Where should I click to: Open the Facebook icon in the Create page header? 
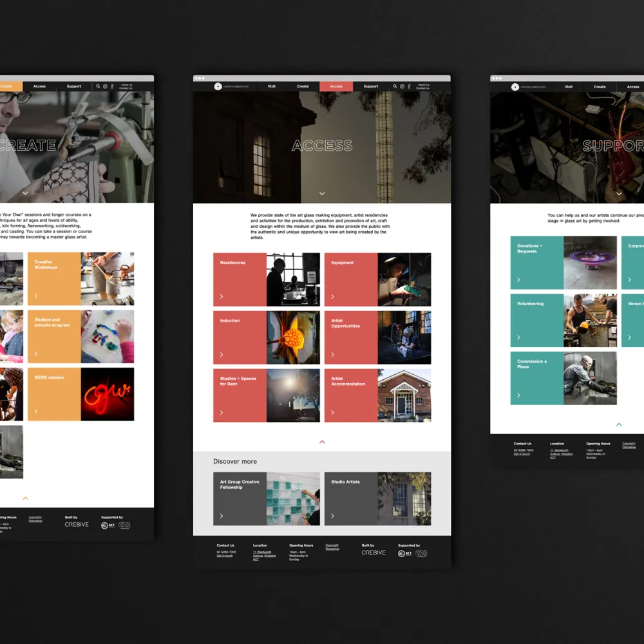click(112, 86)
